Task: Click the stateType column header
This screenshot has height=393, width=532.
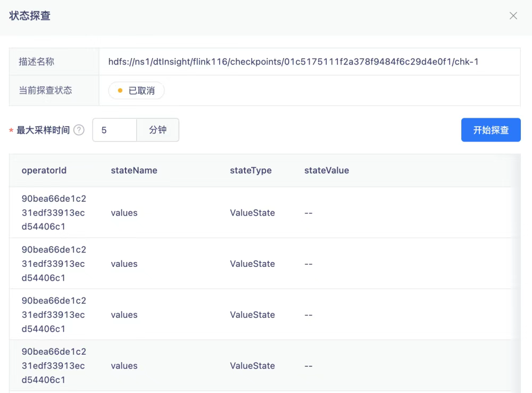Action: pos(251,170)
